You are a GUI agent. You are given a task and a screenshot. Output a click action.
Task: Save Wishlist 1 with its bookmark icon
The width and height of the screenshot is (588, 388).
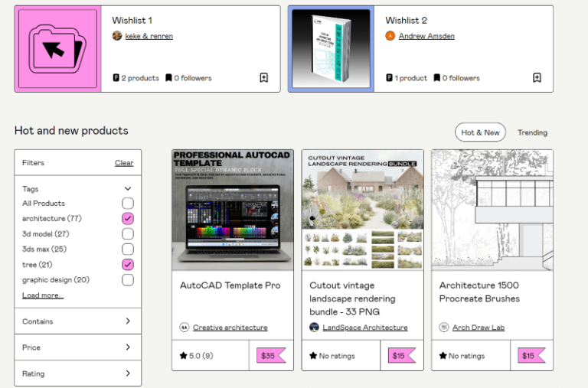click(x=263, y=77)
